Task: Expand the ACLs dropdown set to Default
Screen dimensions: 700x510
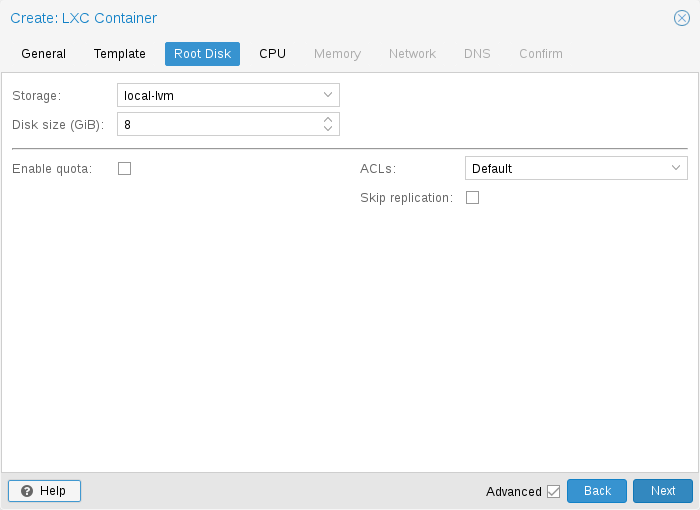Action: click(x=576, y=169)
